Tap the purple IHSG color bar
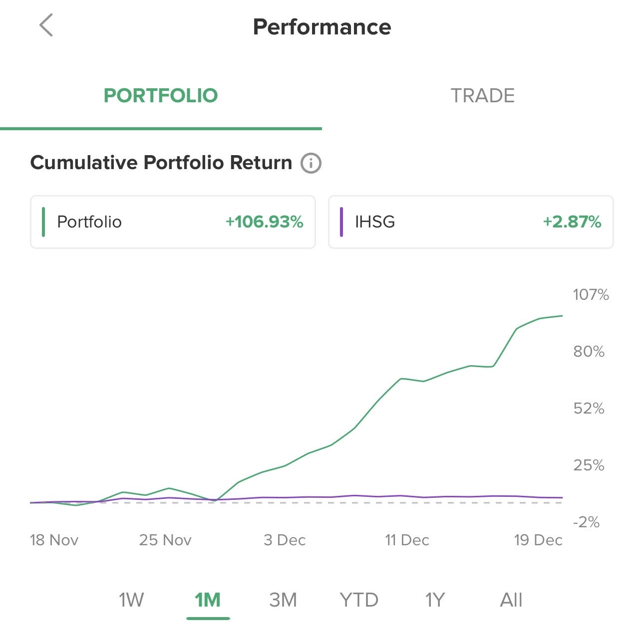 [x=341, y=222]
